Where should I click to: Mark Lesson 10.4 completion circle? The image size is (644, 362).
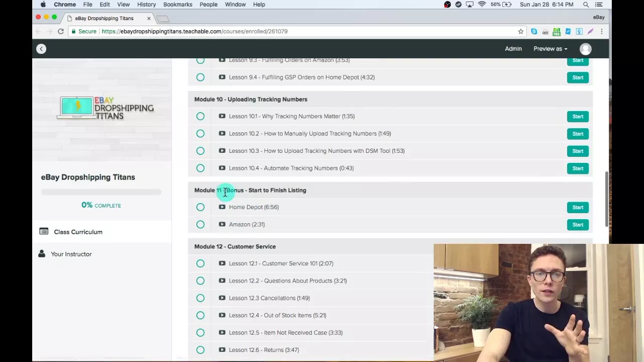[x=200, y=168]
